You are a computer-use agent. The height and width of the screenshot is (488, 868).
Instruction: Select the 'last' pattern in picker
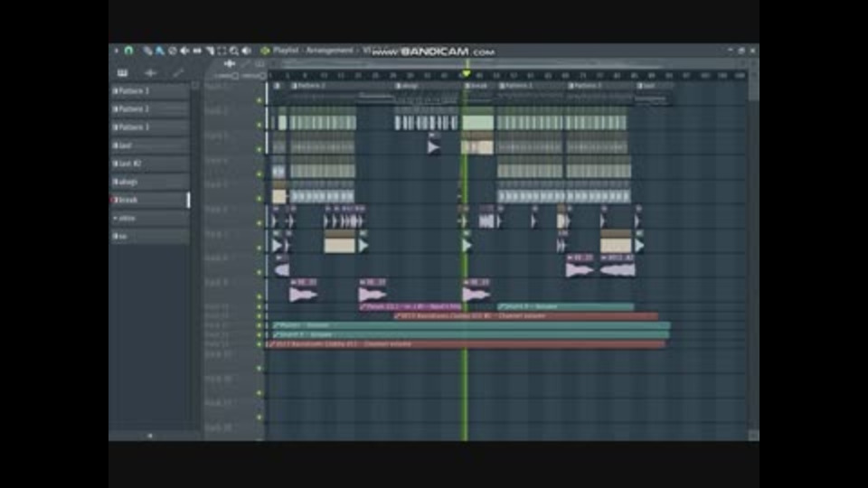point(150,145)
